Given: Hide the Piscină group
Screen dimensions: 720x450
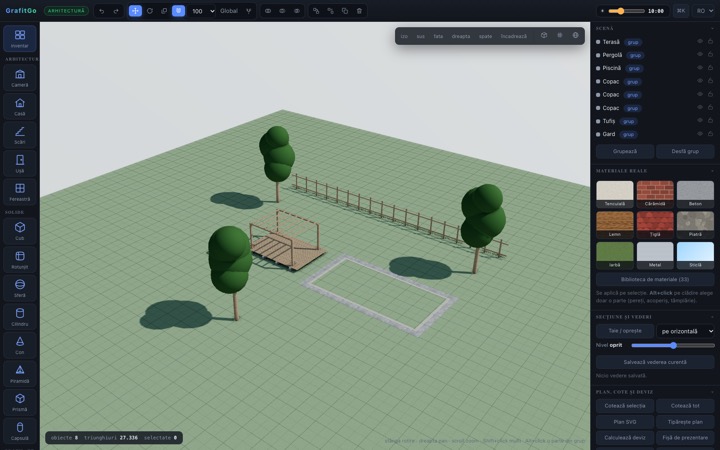Looking at the screenshot, I should [700, 68].
